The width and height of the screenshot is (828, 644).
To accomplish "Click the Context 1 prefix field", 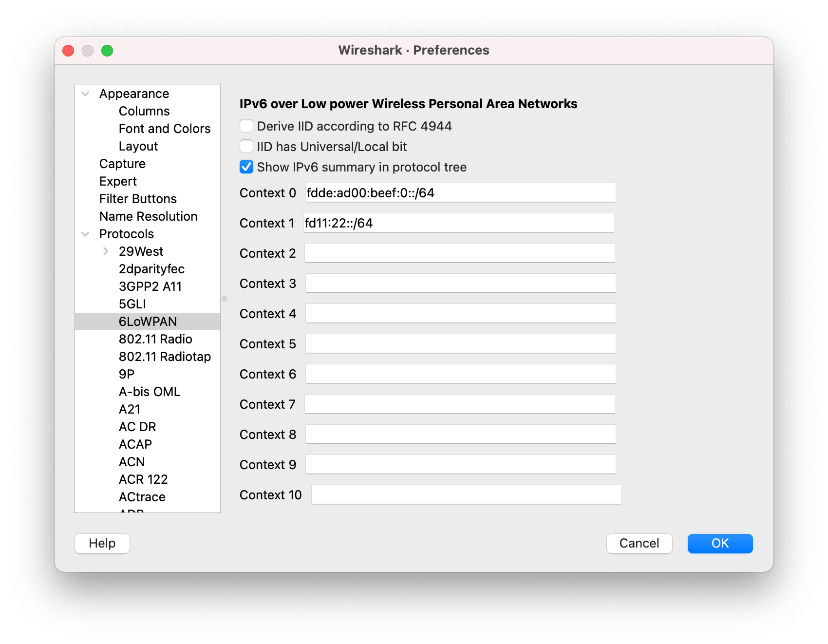I will tap(458, 223).
